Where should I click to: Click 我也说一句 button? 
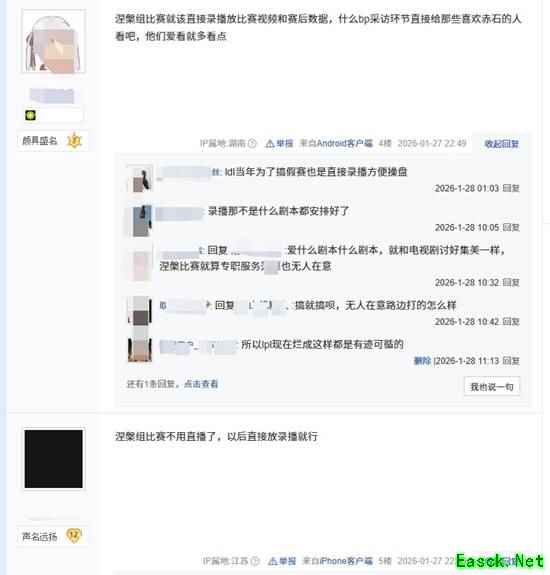492,387
